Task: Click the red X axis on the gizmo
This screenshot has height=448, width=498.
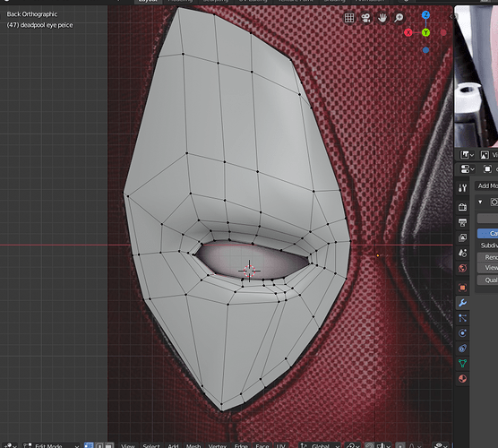Action: (x=408, y=32)
